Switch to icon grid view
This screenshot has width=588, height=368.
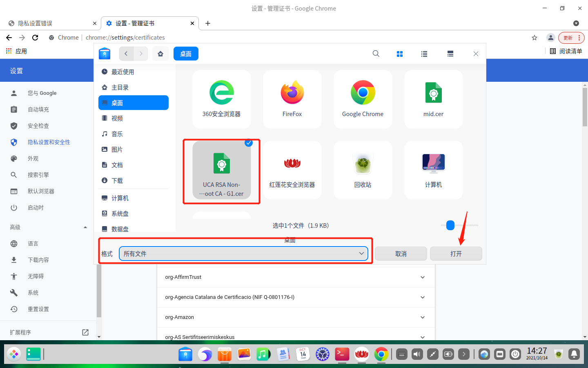tap(400, 54)
